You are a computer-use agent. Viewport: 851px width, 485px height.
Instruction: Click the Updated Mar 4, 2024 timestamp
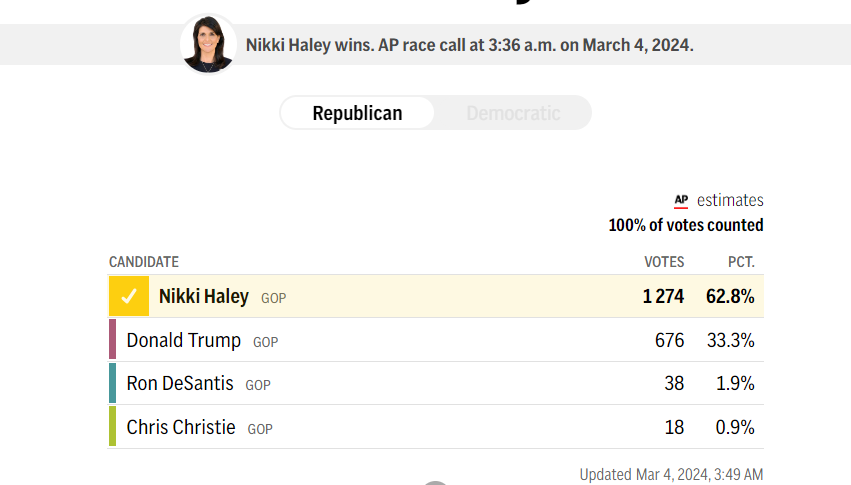[x=671, y=474]
